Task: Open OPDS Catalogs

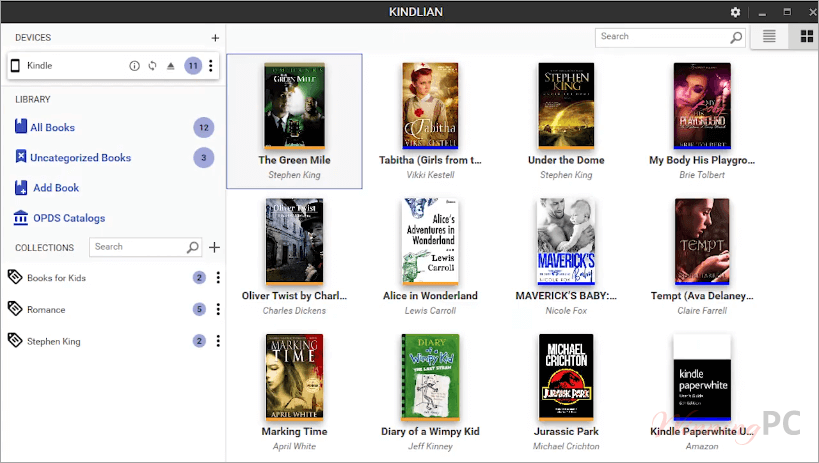Action: [69, 218]
